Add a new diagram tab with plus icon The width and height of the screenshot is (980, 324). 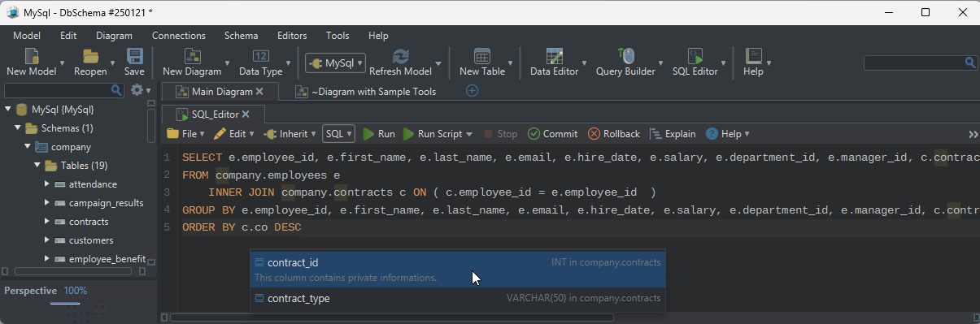point(472,91)
